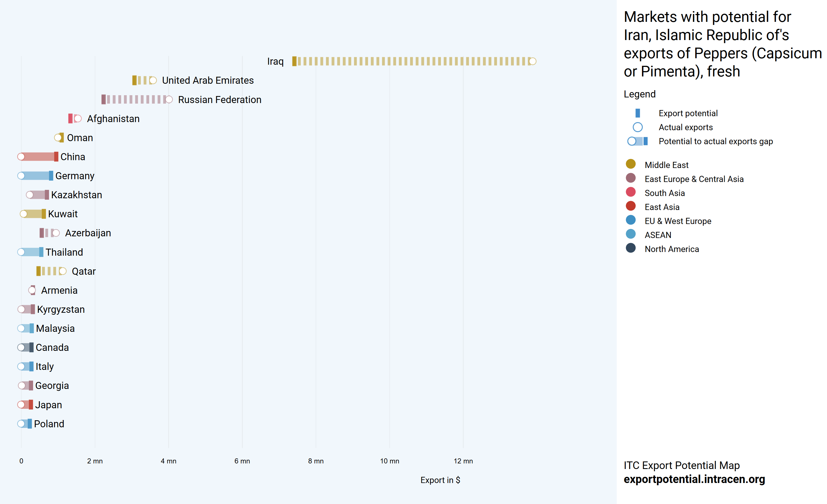Screen dimensions: 827x504
Task: Click the Export potential legend icon
Action: tap(638, 113)
